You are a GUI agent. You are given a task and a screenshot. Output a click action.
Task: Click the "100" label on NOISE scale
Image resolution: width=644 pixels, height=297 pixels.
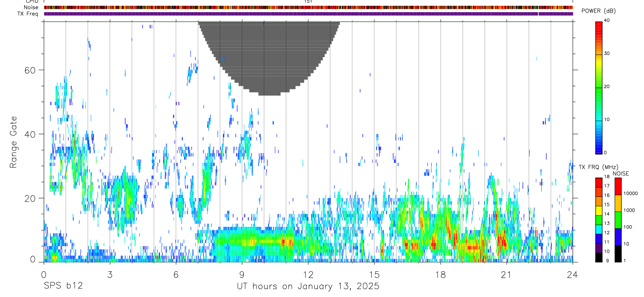(x=628, y=227)
